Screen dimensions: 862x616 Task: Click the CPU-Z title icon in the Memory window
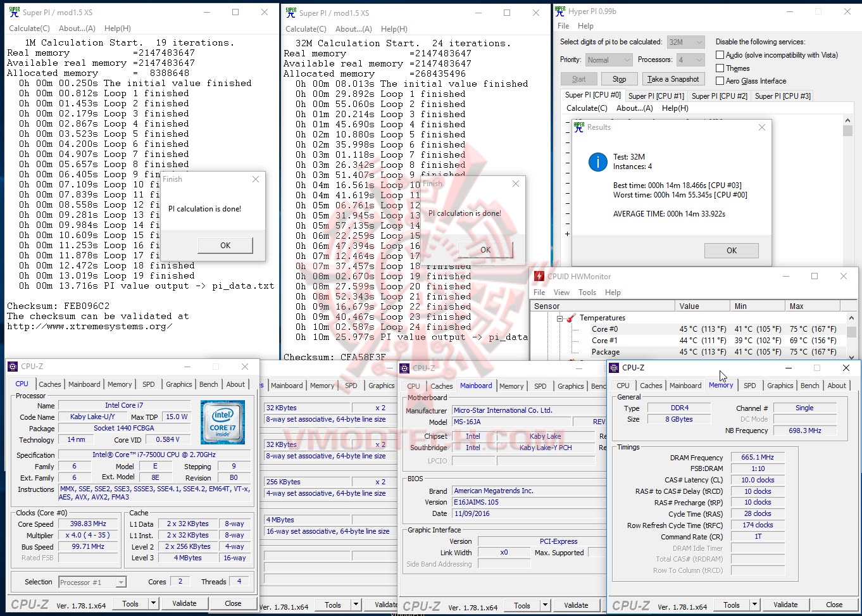[x=614, y=367]
